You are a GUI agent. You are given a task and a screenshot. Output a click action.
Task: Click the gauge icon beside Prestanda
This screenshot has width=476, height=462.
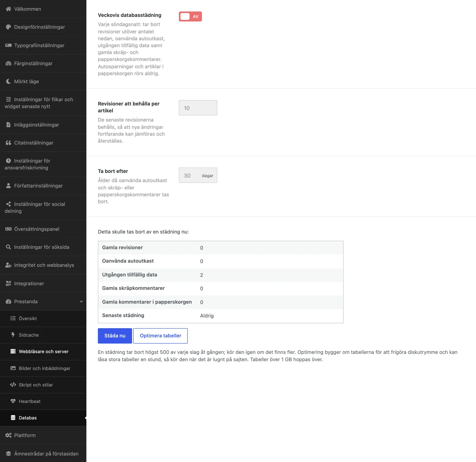tap(8, 301)
